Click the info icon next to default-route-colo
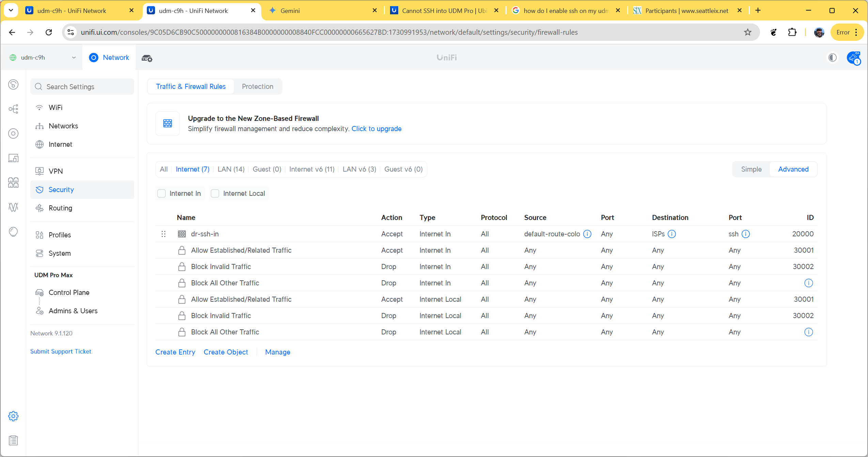The width and height of the screenshot is (868, 457). tap(587, 234)
